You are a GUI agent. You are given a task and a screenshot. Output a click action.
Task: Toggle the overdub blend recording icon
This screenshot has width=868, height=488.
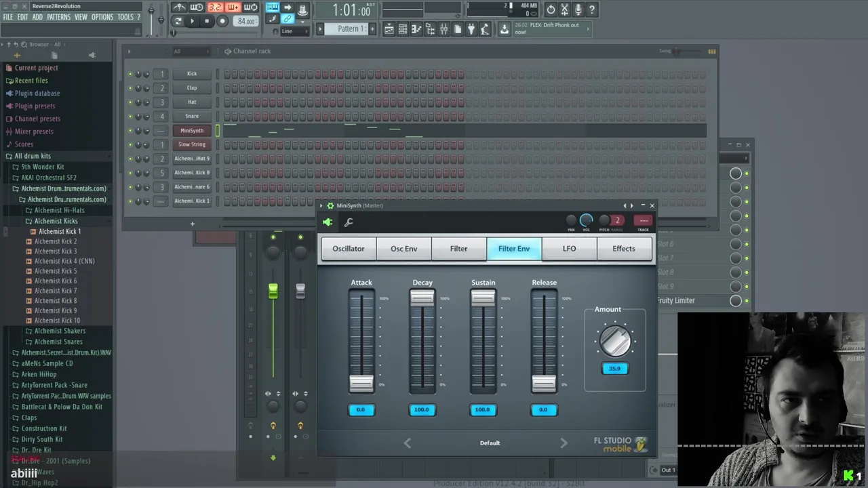coord(233,7)
